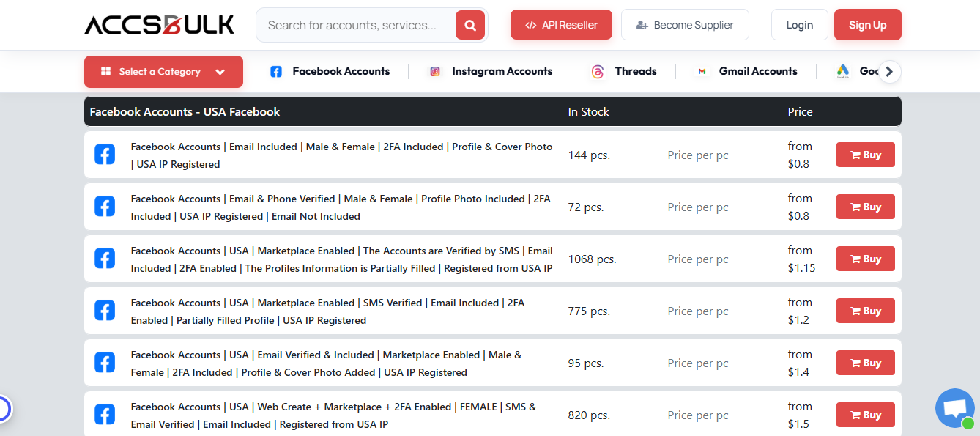Click the Gmail icon in category navigation
The height and width of the screenshot is (436, 980).
702,71
